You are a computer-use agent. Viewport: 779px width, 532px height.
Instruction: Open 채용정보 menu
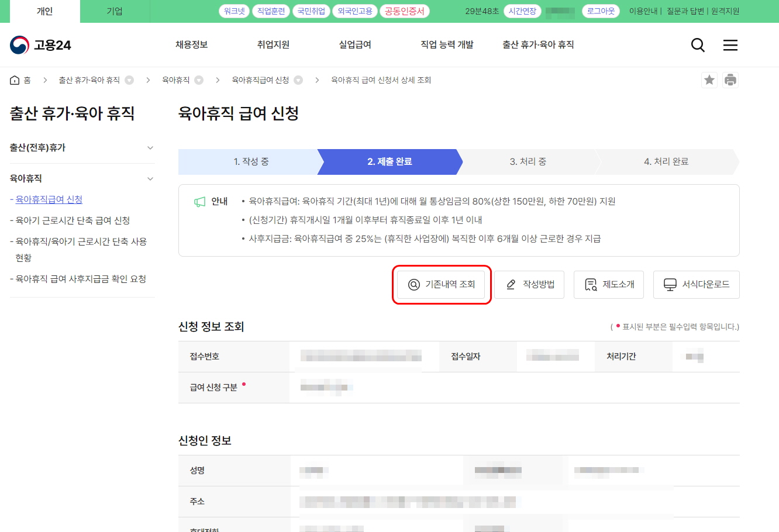click(192, 44)
